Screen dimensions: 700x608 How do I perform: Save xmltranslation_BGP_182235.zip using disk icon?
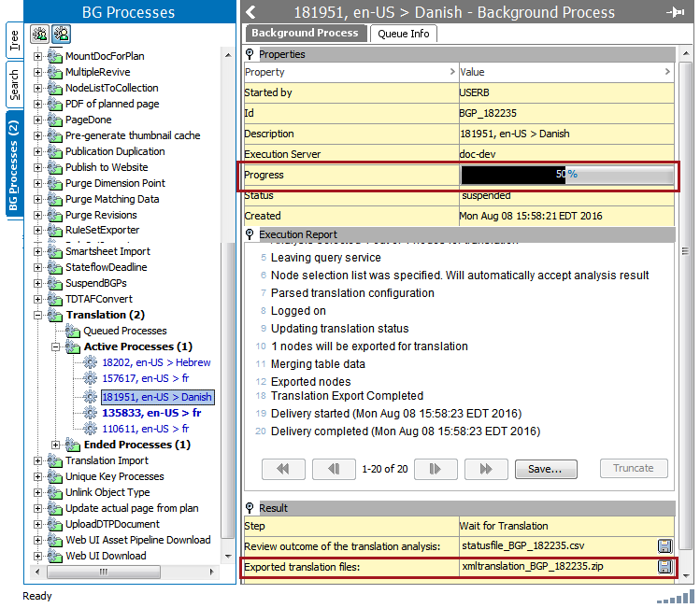click(x=664, y=567)
